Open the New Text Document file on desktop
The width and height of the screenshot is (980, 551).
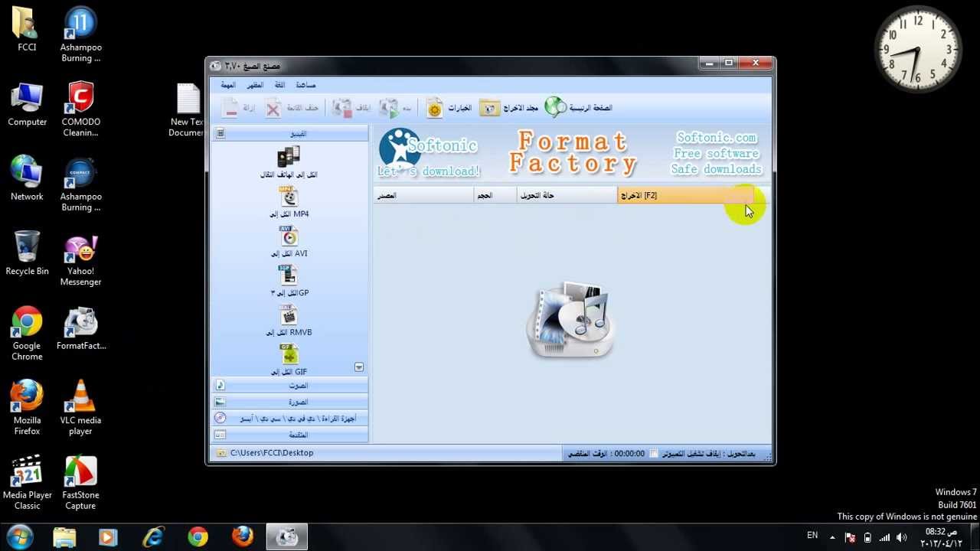point(188,110)
